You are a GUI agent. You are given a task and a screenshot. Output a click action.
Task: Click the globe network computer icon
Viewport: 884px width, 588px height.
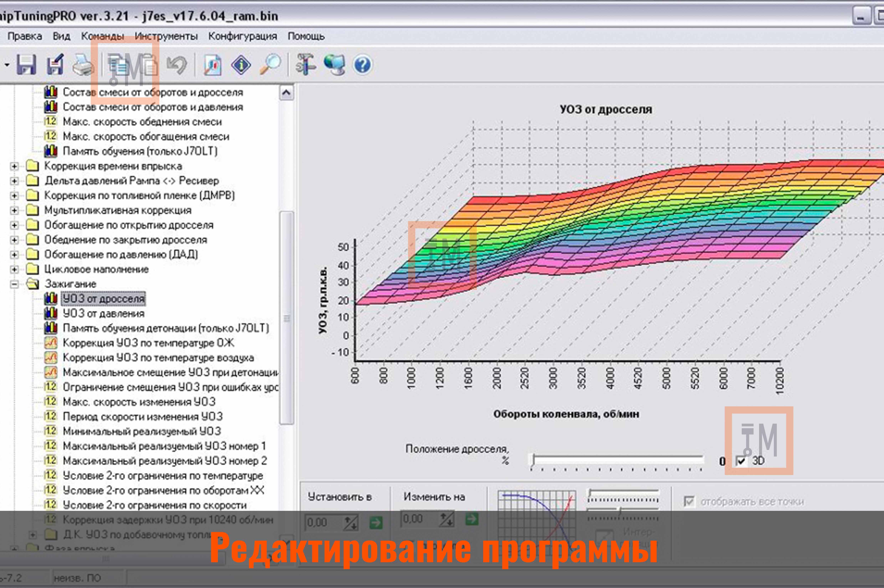click(334, 64)
